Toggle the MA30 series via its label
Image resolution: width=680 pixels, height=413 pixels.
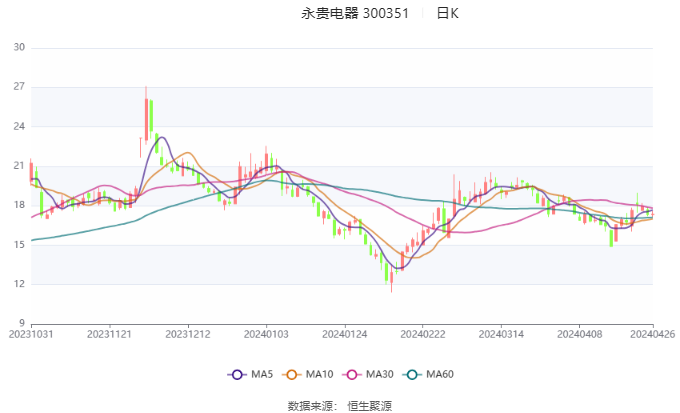click(x=379, y=374)
